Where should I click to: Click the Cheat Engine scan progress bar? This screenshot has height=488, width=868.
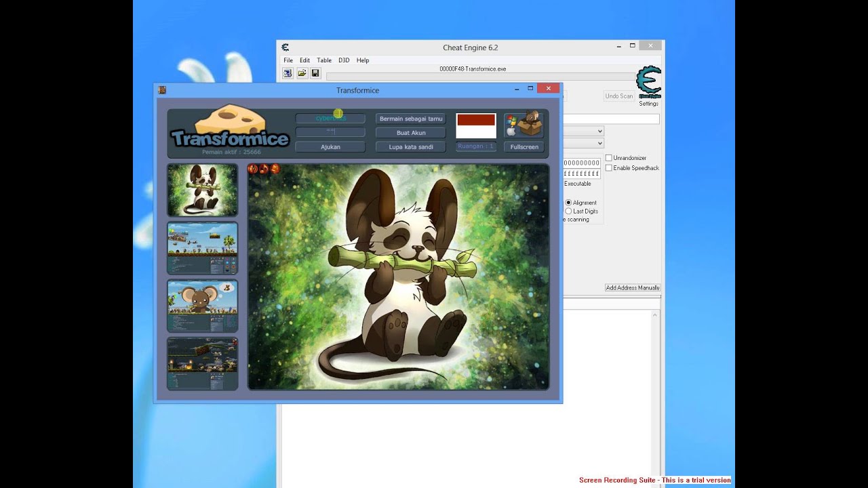(x=480, y=77)
